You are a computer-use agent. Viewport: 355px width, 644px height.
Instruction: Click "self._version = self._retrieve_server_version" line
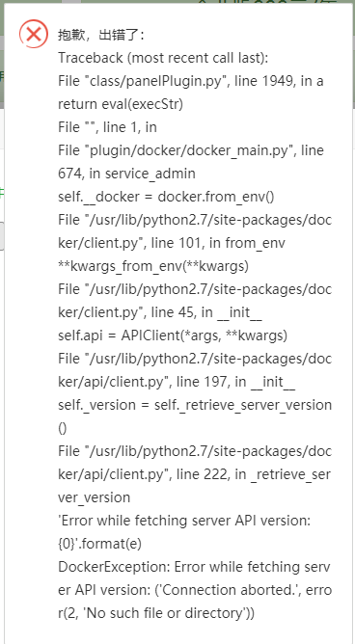[195, 405]
